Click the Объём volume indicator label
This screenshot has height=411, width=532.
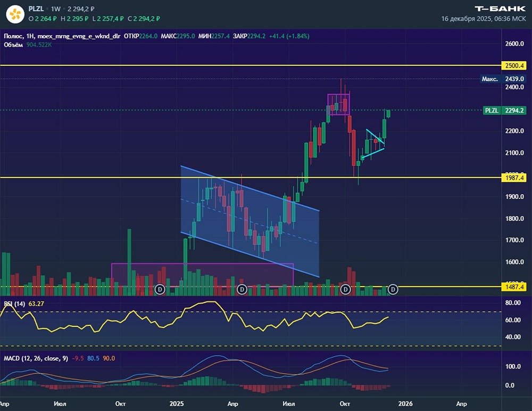click(x=13, y=45)
